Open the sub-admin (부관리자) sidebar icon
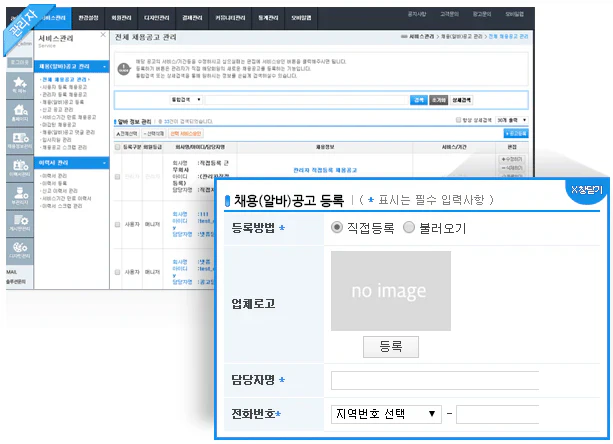Viewport: 613px width, 444px height. pyautogui.click(x=20, y=196)
